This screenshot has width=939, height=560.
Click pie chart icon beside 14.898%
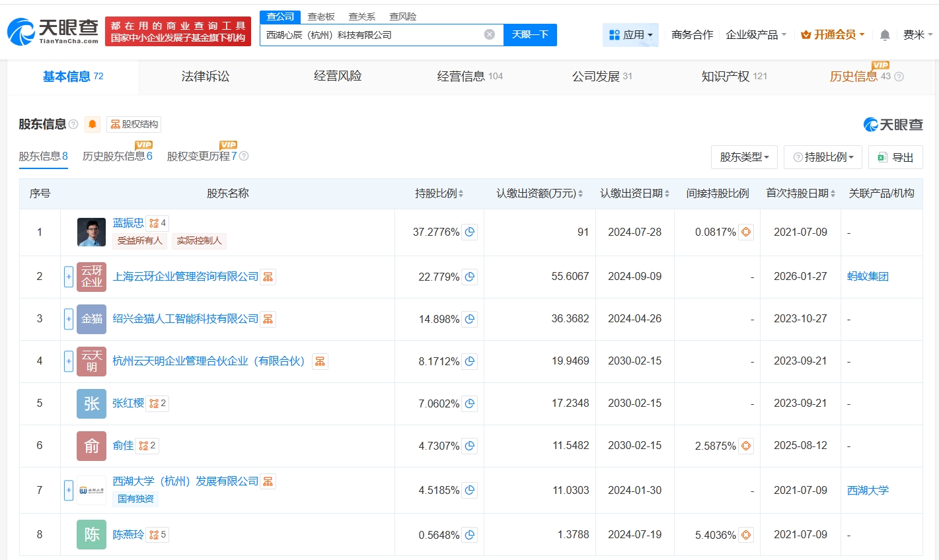coord(470,319)
